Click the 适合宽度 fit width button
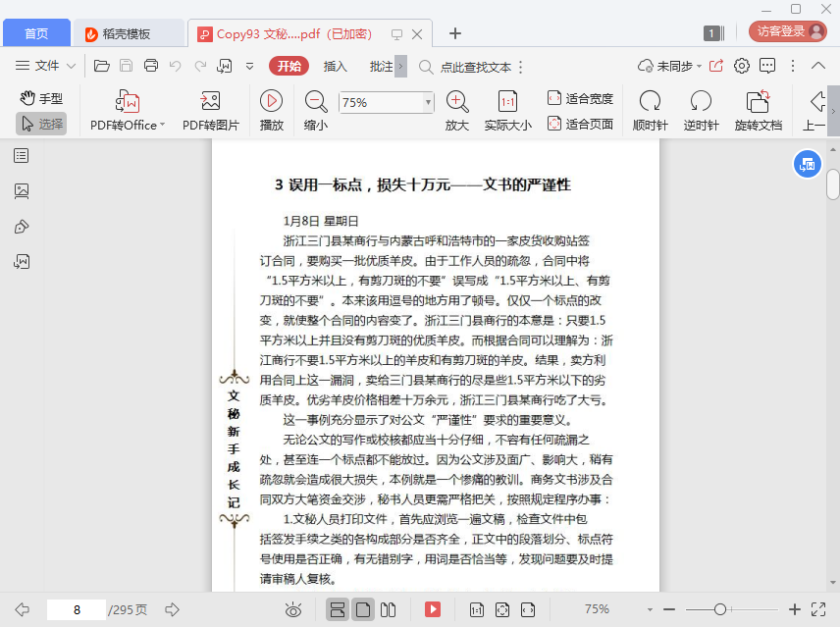840x627 pixels. point(580,98)
